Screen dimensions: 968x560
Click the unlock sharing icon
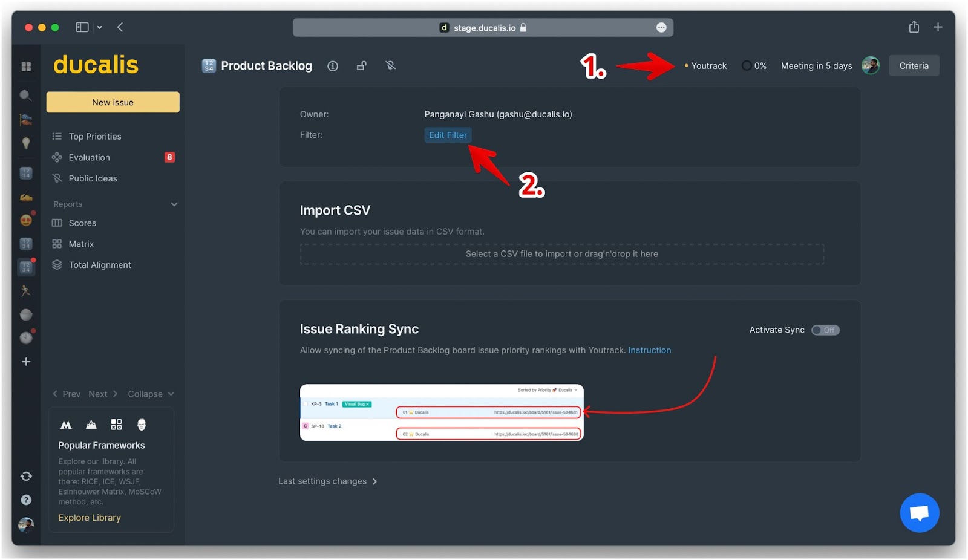coord(361,66)
